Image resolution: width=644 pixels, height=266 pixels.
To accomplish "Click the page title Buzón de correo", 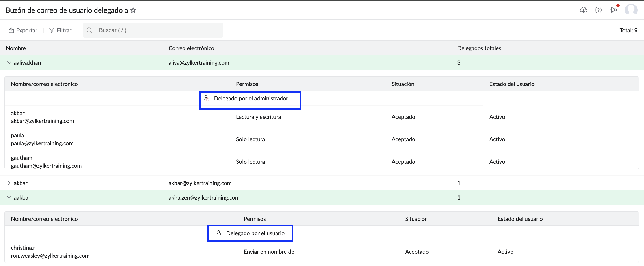I will click(x=67, y=10).
